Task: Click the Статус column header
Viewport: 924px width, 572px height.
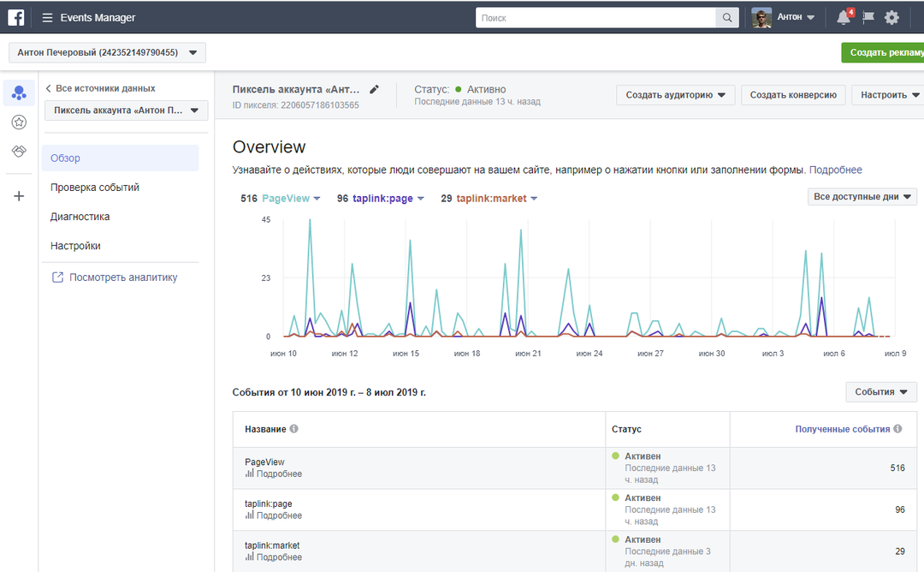Action: tap(626, 429)
